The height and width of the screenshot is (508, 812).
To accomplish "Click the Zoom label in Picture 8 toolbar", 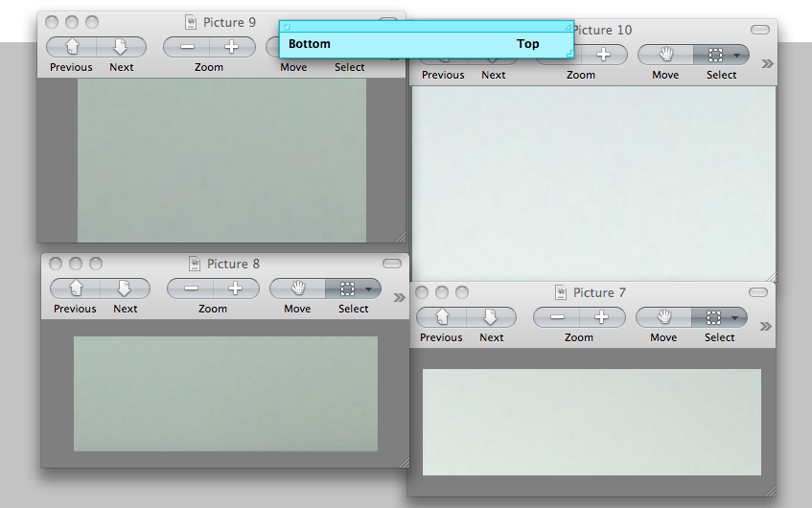I will click(x=213, y=309).
